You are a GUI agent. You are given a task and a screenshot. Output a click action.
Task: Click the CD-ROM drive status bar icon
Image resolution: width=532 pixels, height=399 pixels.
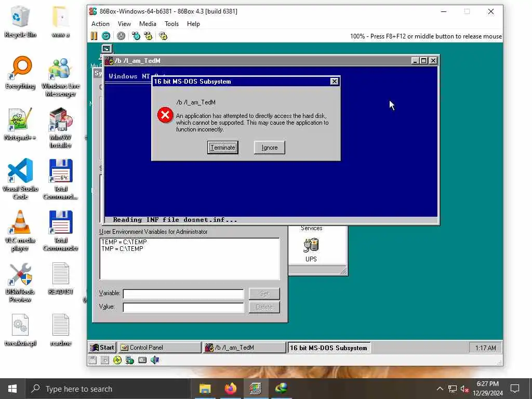117,361
